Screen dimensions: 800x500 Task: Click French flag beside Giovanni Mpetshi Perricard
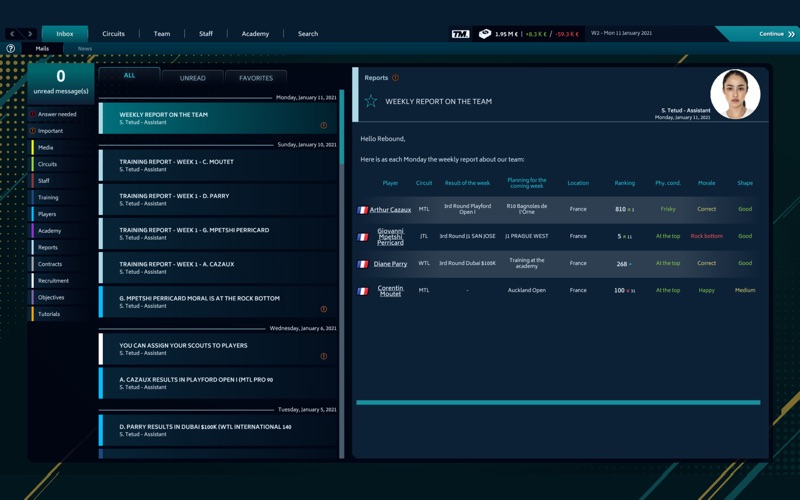pyautogui.click(x=362, y=237)
